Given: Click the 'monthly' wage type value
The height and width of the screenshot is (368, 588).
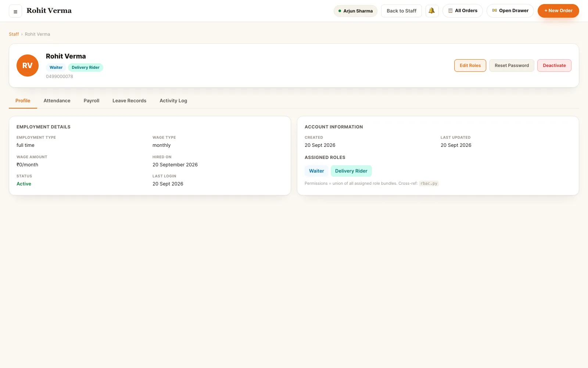Looking at the screenshot, I should coord(161,145).
